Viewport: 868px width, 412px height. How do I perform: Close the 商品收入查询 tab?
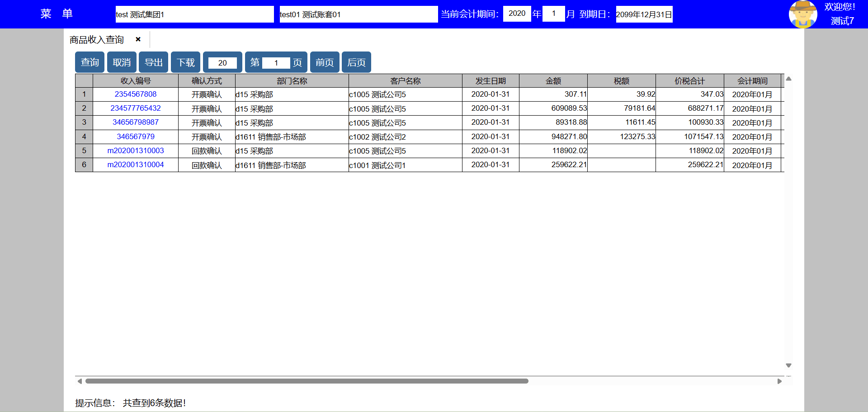pos(138,39)
